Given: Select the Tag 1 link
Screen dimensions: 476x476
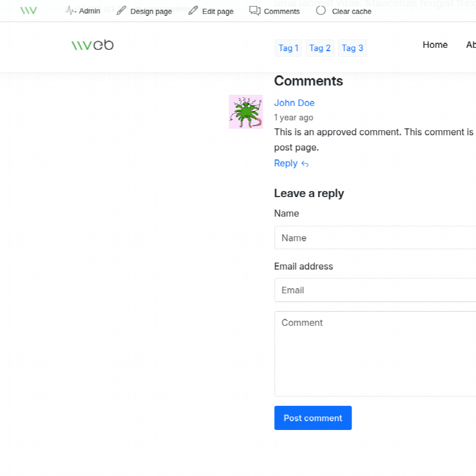Looking at the screenshot, I should click(x=288, y=48).
